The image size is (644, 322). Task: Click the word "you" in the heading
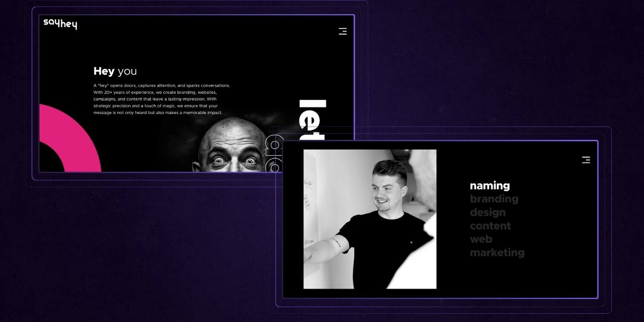[x=127, y=71]
